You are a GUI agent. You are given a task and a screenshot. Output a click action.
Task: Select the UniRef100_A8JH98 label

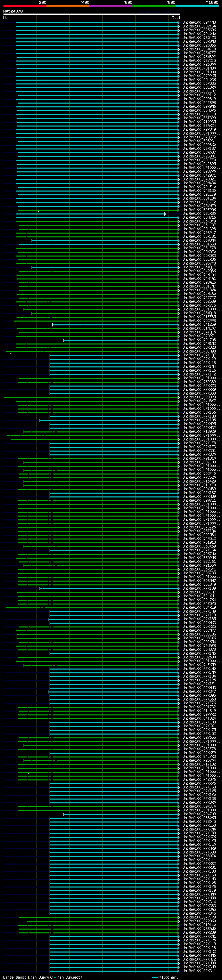tap(199, 351)
